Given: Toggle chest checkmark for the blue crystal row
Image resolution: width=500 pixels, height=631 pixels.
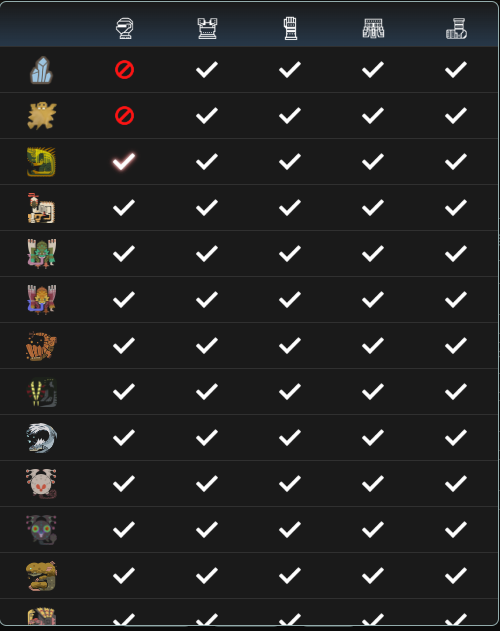Looking at the screenshot, I should point(207,70).
